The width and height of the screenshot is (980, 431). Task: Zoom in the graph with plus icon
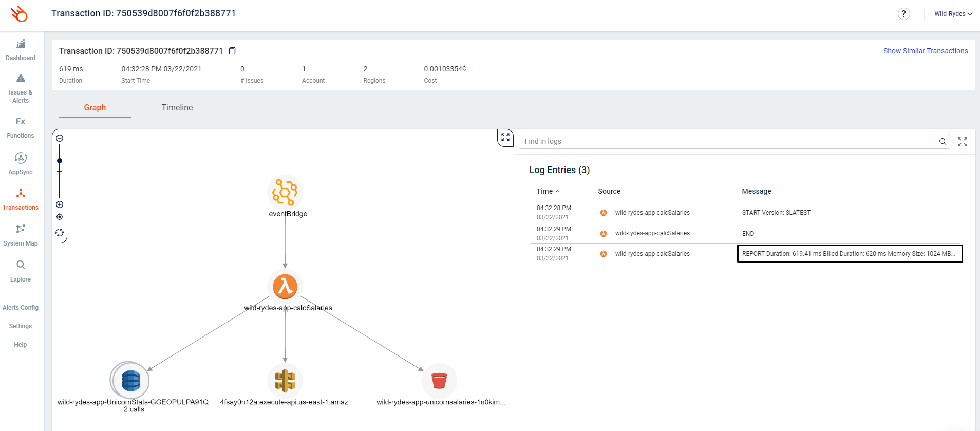coord(60,204)
